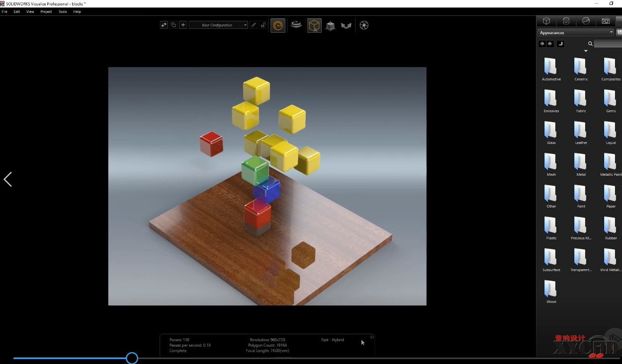The width and height of the screenshot is (622, 364).
Task: Click the turntable icon
Action: (296, 24)
